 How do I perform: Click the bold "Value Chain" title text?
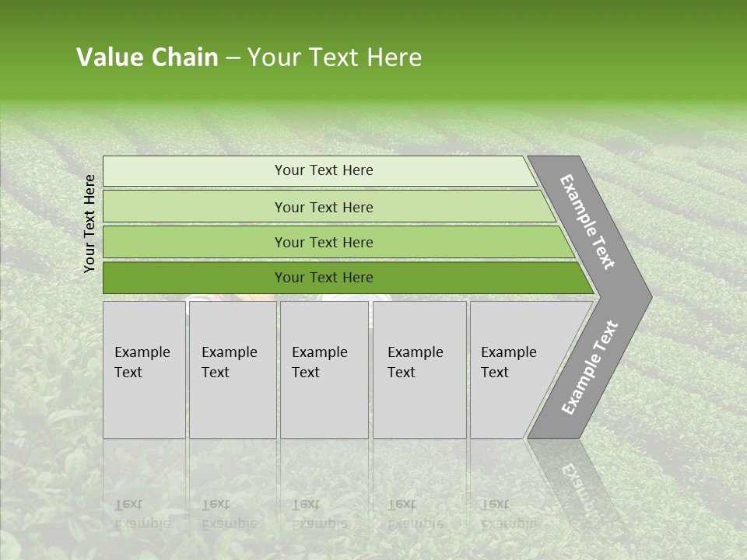(147, 58)
